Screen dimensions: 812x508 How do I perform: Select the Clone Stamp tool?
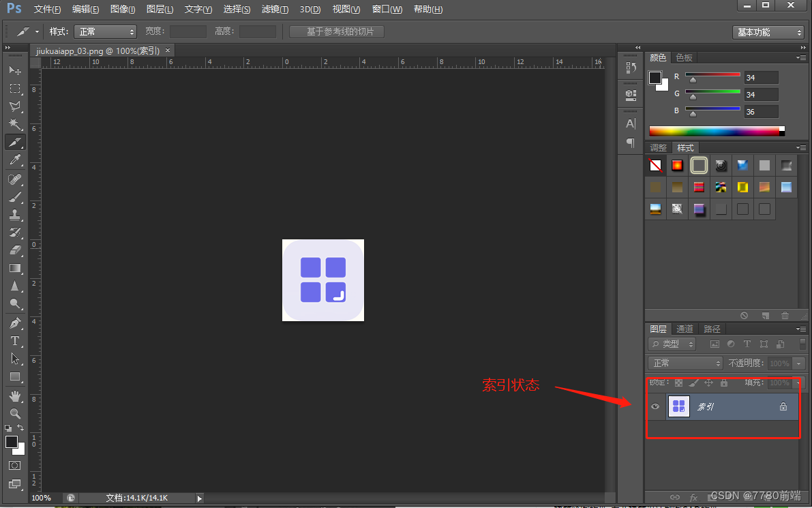point(15,214)
